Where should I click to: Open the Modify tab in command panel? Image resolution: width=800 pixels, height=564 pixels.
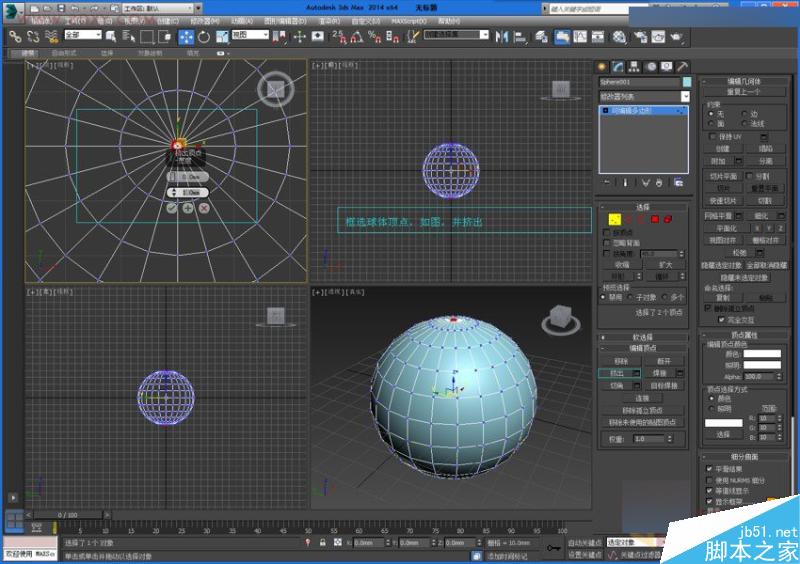[x=619, y=66]
